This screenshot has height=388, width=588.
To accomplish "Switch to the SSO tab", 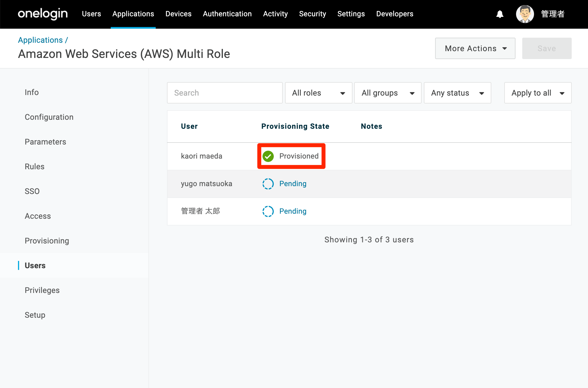I will [x=32, y=191].
